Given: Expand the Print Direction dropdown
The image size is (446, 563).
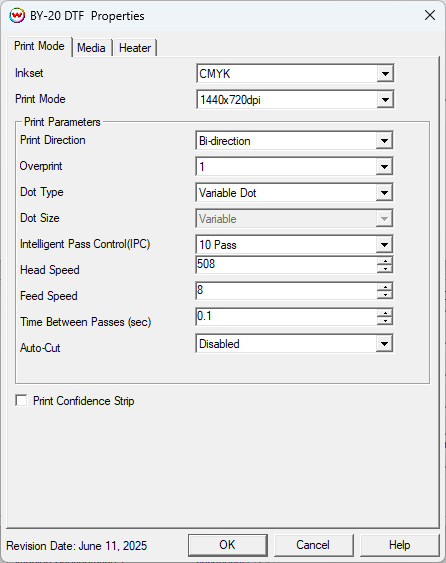Looking at the screenshot, I should coord(294,140).
